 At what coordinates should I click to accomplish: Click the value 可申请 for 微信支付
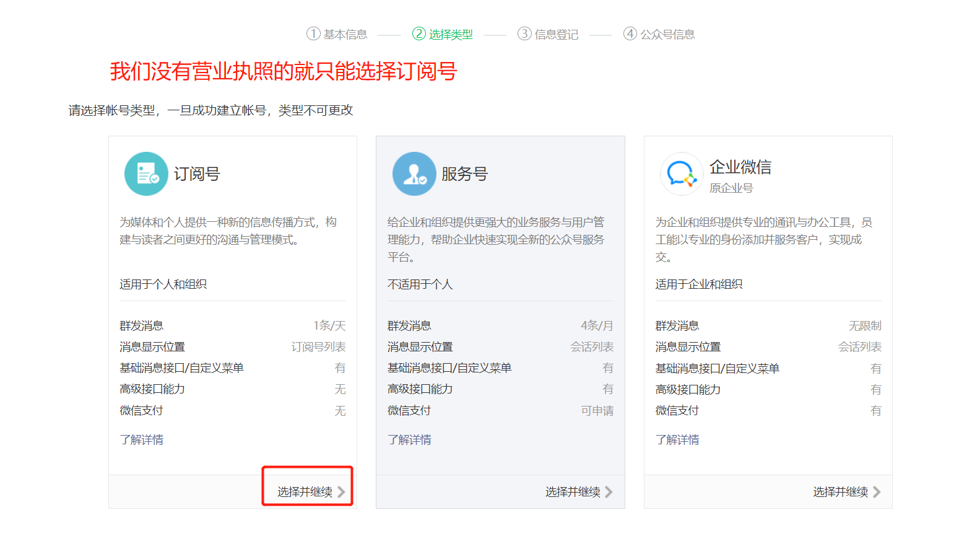click(597, 411)
